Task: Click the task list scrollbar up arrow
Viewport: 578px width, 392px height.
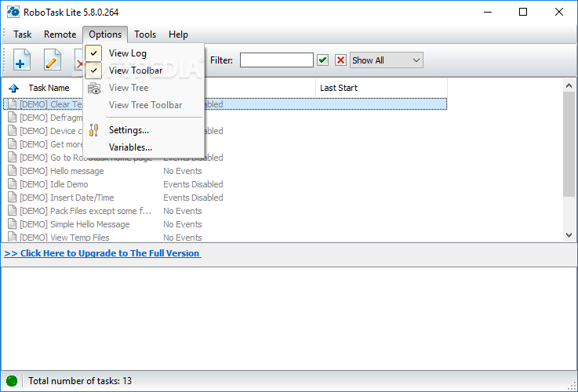Action: click(x=569, y=85)
